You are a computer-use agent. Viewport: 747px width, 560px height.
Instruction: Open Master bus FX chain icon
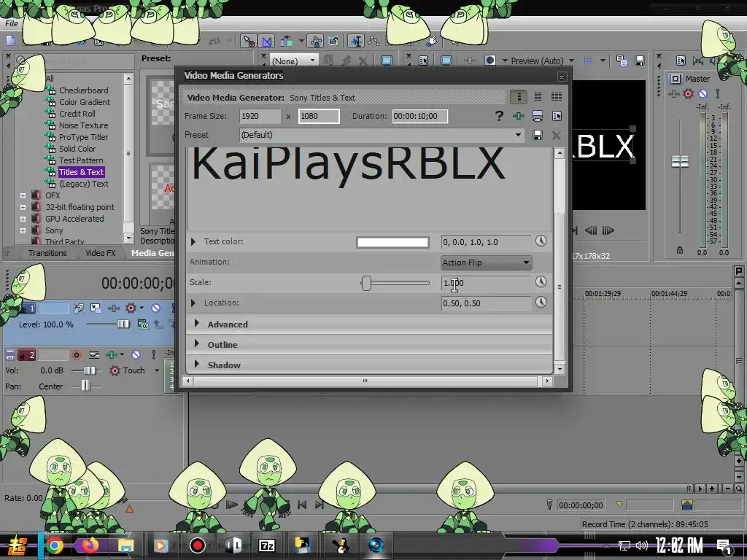click(673, 94)
